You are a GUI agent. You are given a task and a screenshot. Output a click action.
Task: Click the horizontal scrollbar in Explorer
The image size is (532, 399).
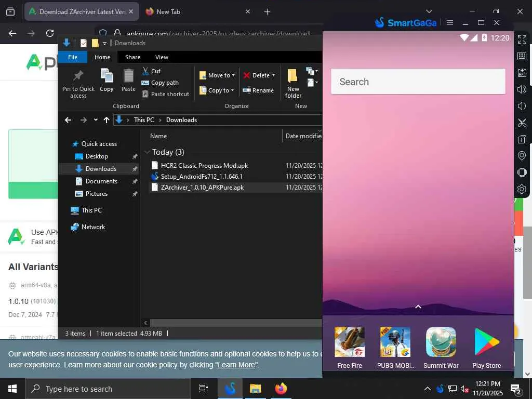pos(235,323)
